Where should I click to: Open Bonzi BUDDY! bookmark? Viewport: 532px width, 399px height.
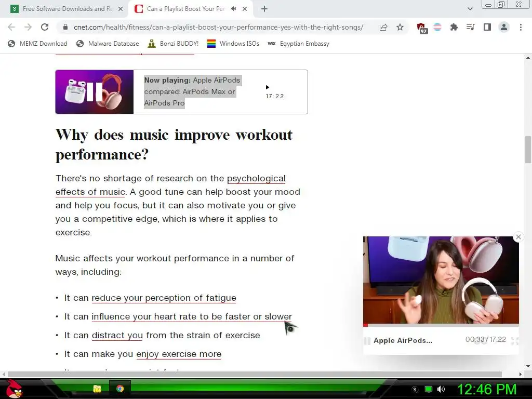click(173, 44)
